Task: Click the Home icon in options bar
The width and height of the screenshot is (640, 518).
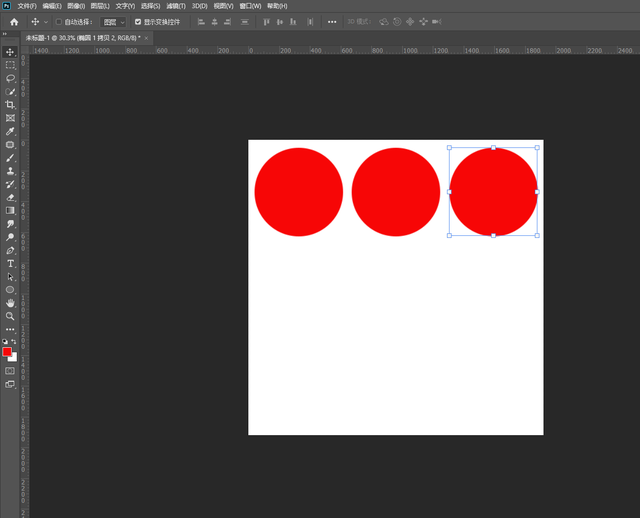Action: 14,22
